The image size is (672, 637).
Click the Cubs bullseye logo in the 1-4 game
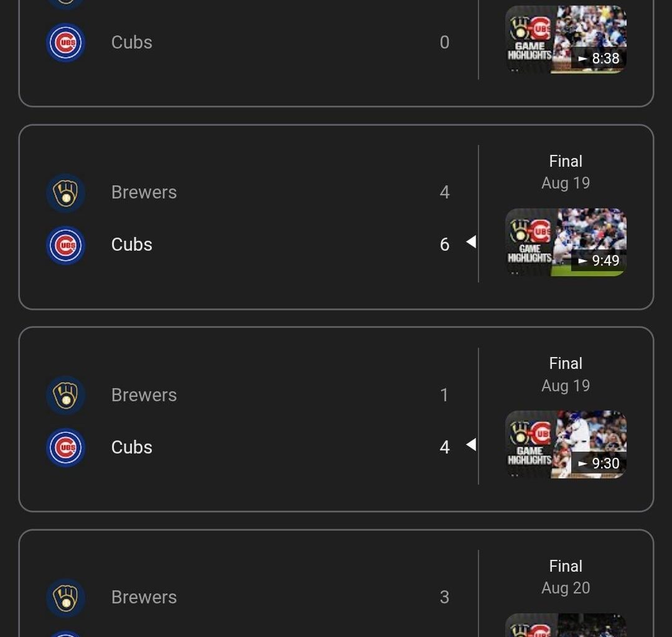click(x=65, y=447)
